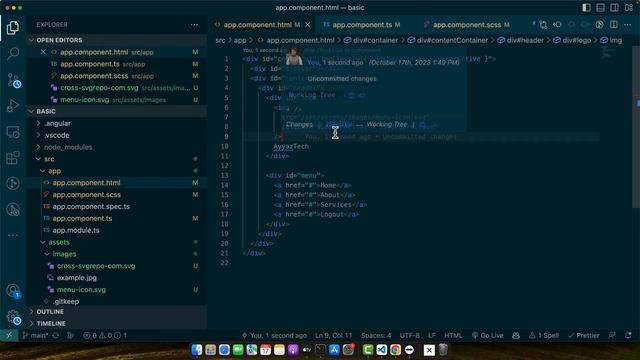Collapse the OPEN EDITORS section
The width and height of the screenshot is (640, 360).
[x=116, y=40]
